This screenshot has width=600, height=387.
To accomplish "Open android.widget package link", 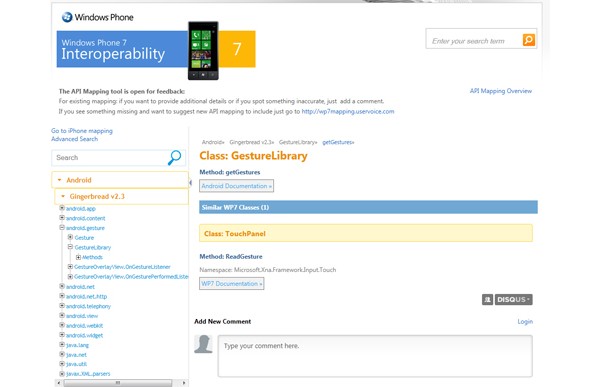I will [x=84, y=335].
